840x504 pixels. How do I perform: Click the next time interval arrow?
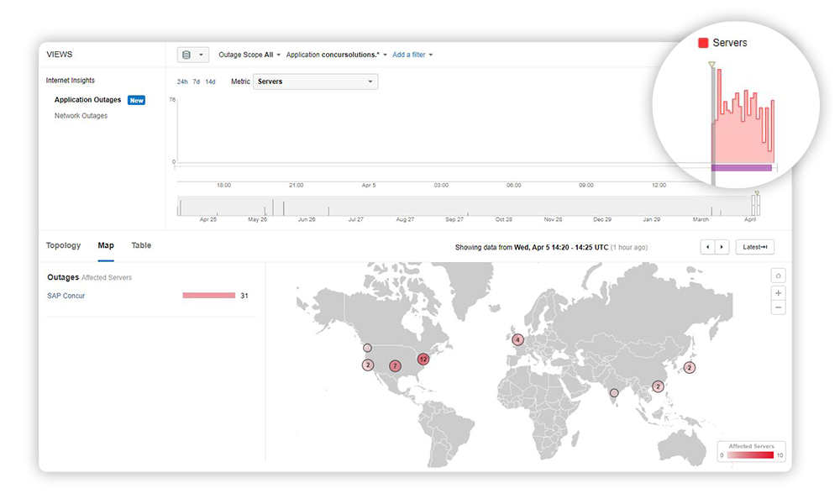(722, 247)
